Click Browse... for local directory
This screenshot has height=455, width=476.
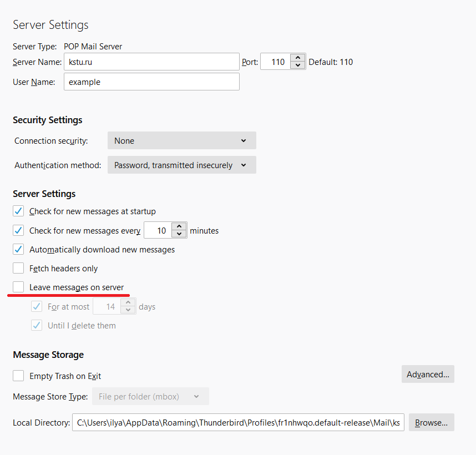point(431,423)
